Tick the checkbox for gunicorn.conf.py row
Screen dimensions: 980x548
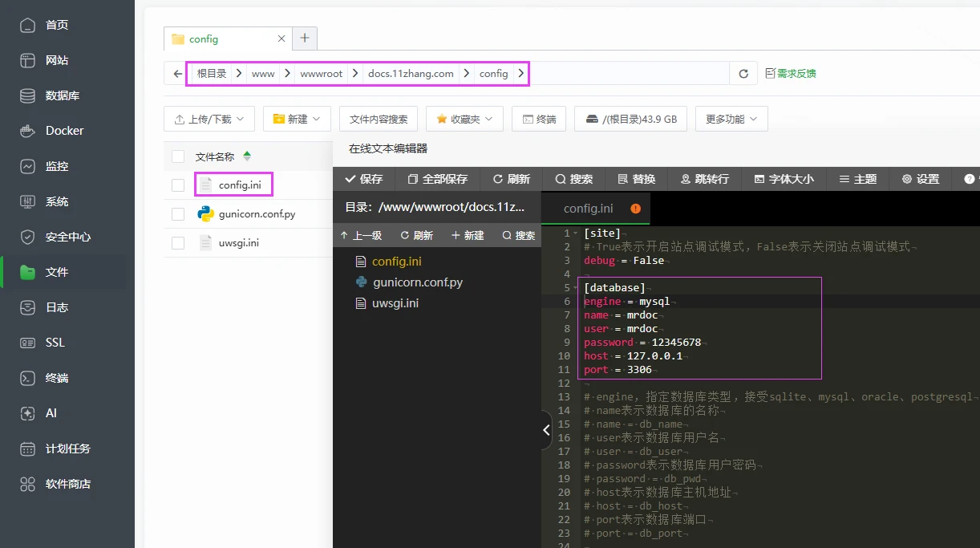point(178,214)
